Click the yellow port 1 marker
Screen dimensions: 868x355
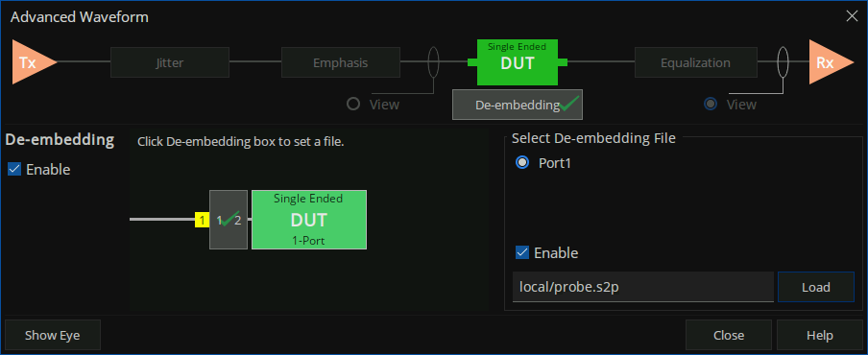(202, 220)
